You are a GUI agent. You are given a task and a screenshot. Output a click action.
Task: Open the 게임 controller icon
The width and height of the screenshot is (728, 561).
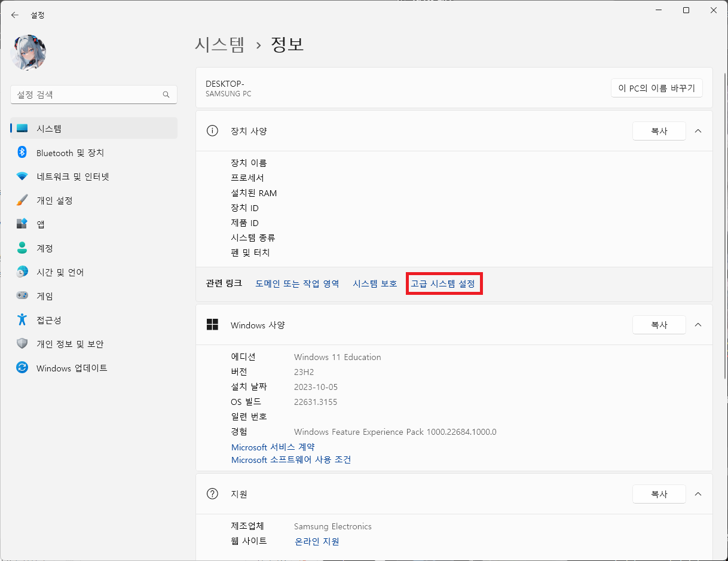click(x=22, y=296)
